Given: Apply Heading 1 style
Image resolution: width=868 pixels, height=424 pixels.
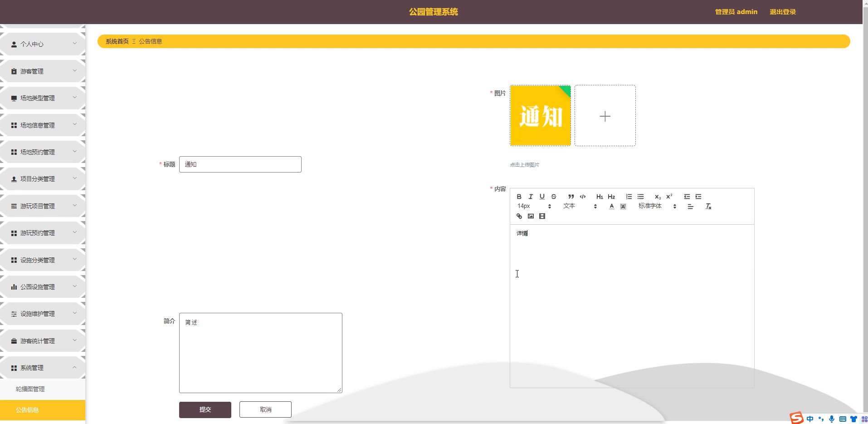Looking at the screenshot, I should click(x=600, y=197).
